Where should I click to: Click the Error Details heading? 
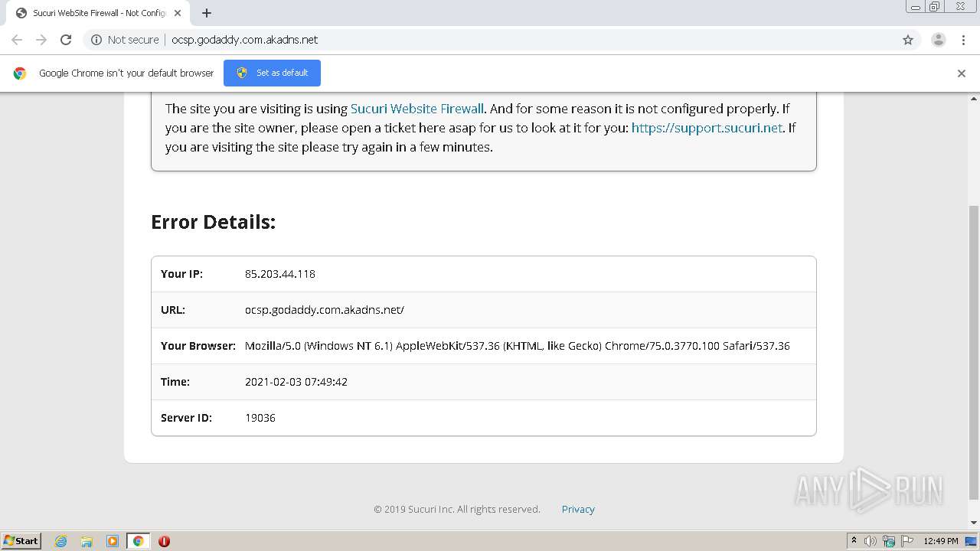coord(213,222)
